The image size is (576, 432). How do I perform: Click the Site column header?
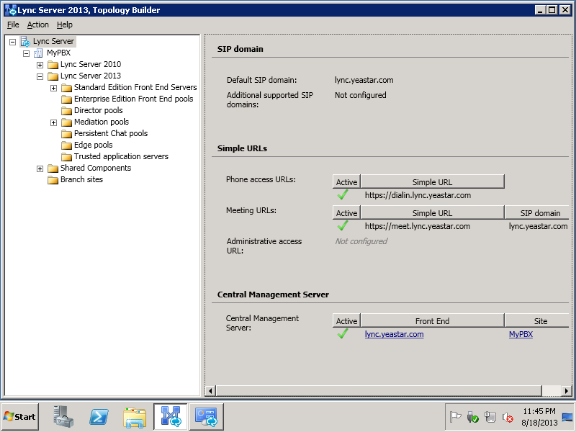point(537,321)
